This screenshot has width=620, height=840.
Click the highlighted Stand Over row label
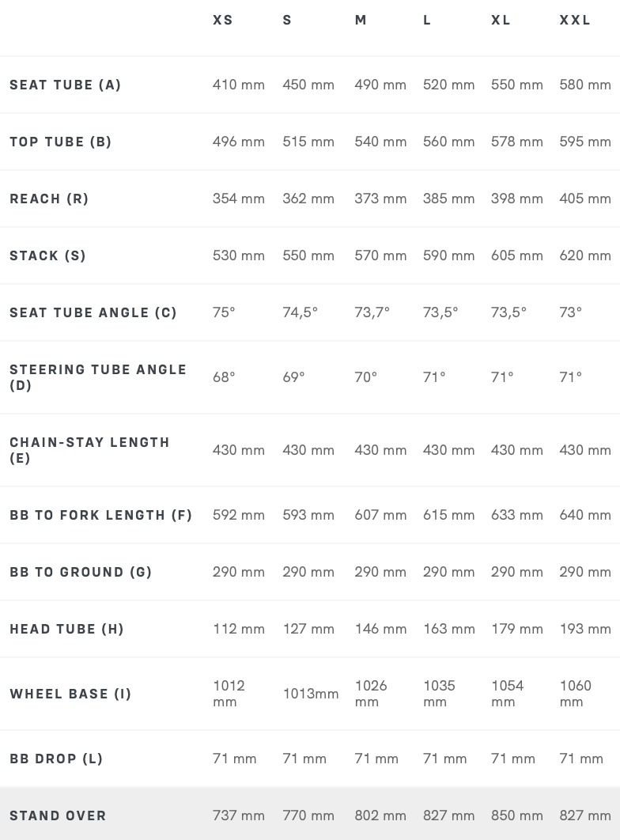point(58,815)
